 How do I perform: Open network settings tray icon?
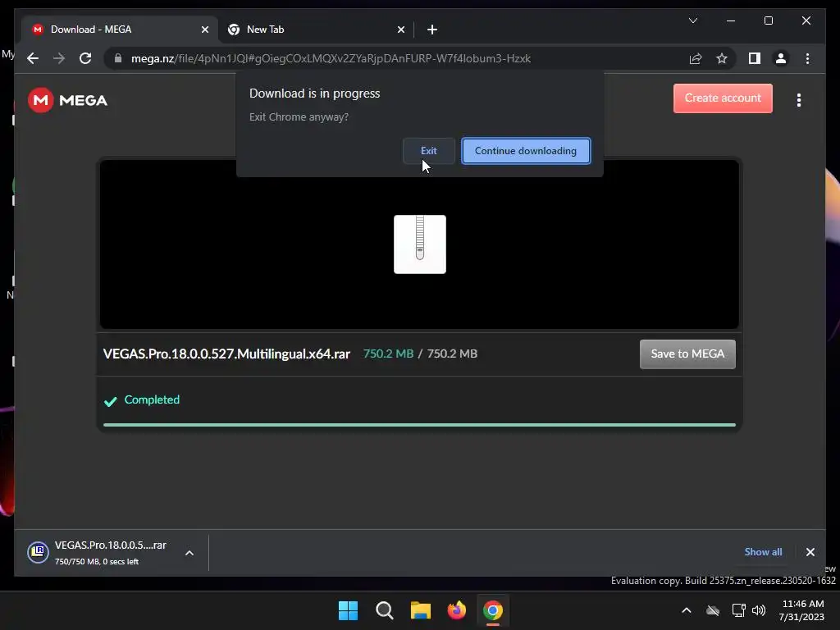click(739, 610)
